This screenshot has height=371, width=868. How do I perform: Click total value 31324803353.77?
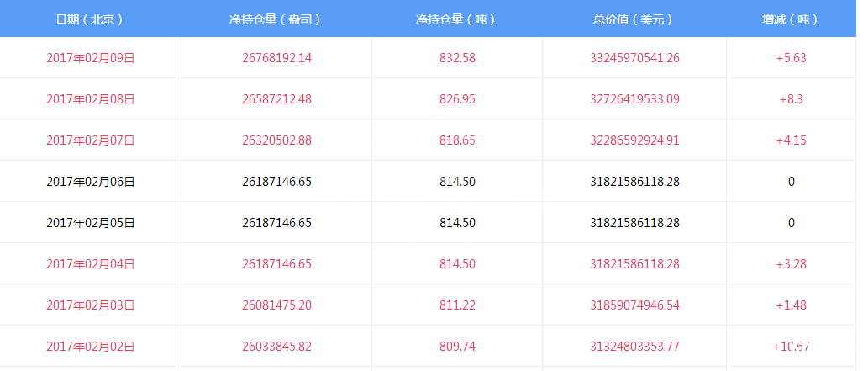coord(635,347)
